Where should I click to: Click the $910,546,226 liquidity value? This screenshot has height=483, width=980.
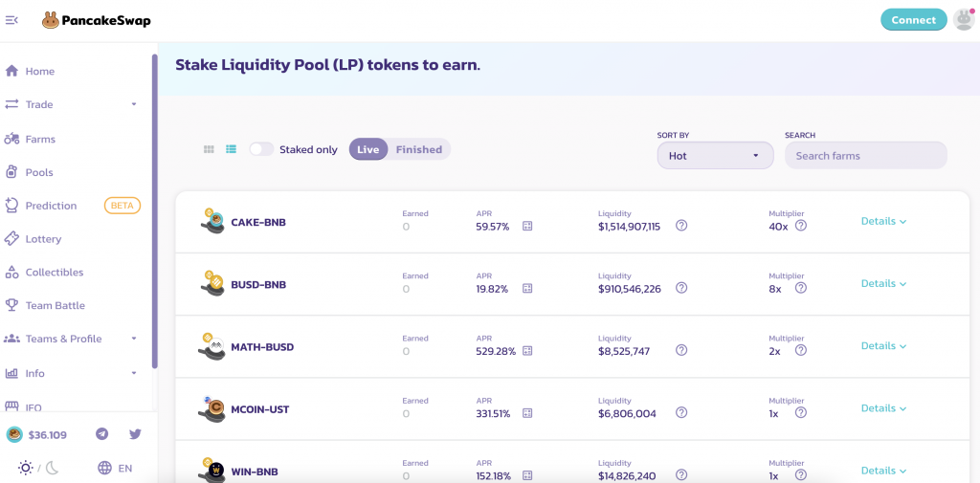[630, 289]
